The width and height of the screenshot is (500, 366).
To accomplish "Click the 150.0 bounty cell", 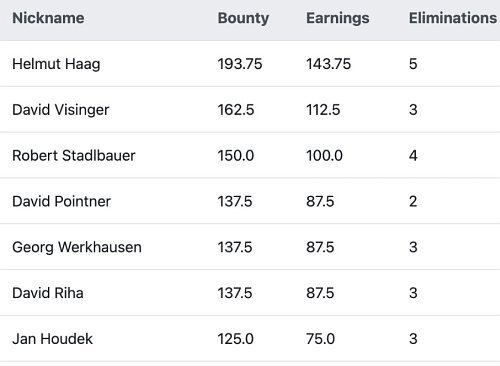I will tap(236, 156).
